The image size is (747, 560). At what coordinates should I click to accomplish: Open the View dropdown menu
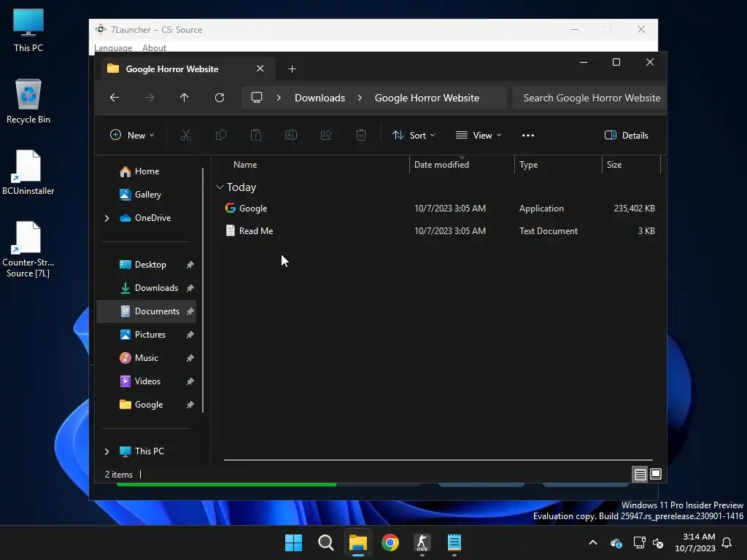479,135
